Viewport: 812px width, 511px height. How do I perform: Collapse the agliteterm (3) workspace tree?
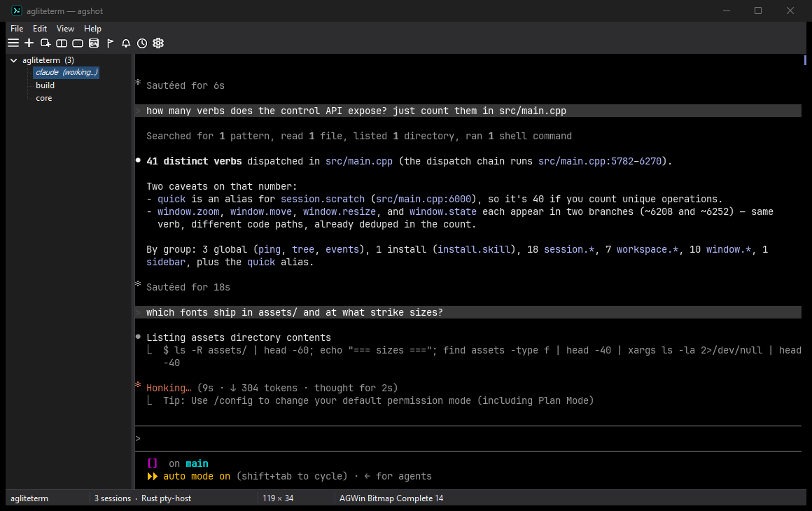click(x=14, y=61)
